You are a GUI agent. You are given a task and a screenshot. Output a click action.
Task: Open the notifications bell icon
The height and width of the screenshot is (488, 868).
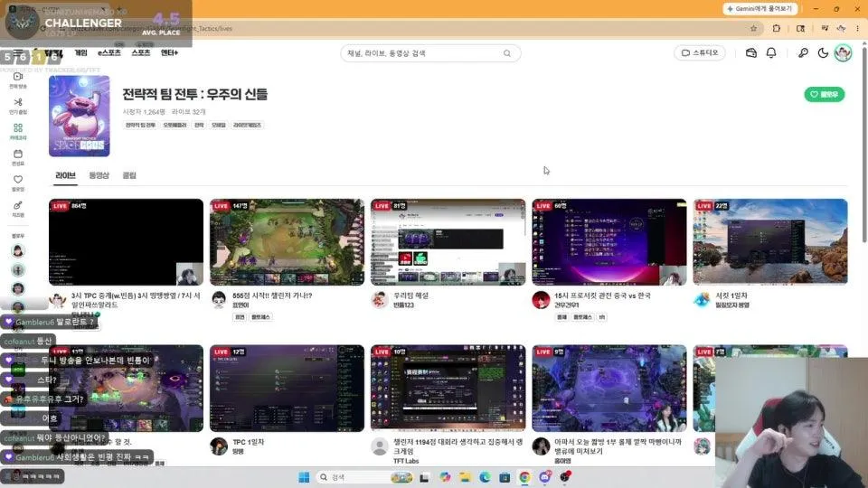pyautogui.click(x=771, y=53)
